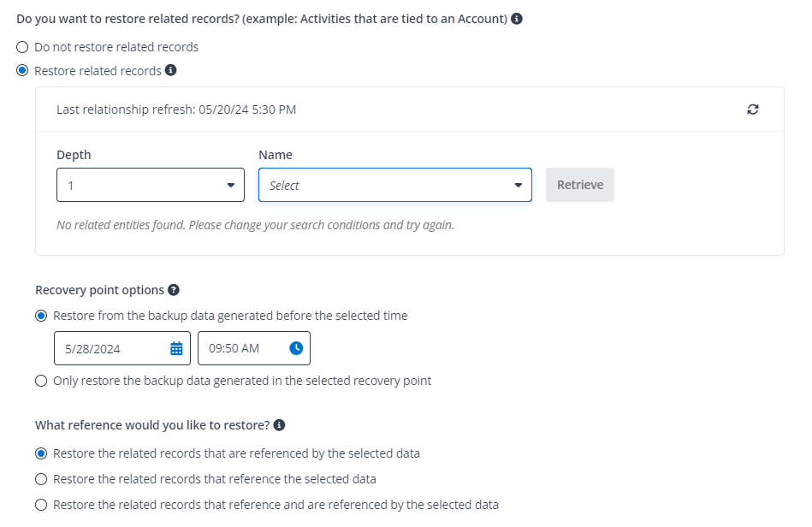This screenshot has height=527, width=812.
Task: Select 'Do not restore related records'
Action: pos(23,47)
